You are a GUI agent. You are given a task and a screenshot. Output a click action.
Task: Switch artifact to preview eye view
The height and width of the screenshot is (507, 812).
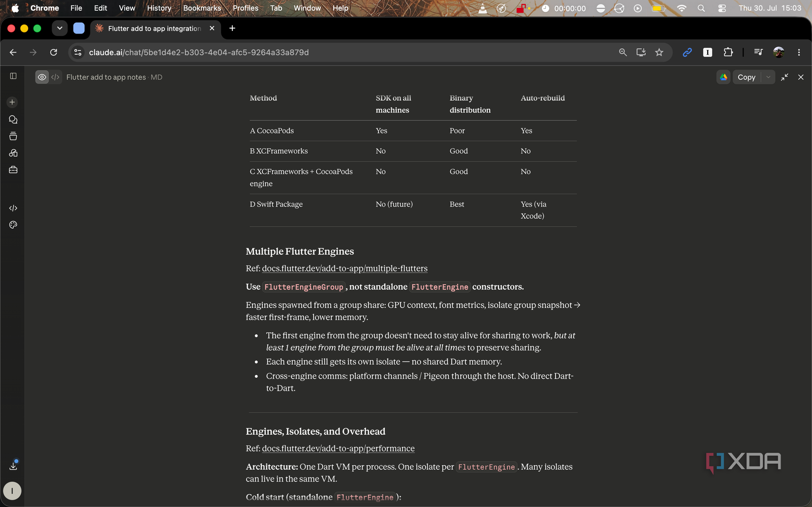pyautogui.click(x=42, y=77)
